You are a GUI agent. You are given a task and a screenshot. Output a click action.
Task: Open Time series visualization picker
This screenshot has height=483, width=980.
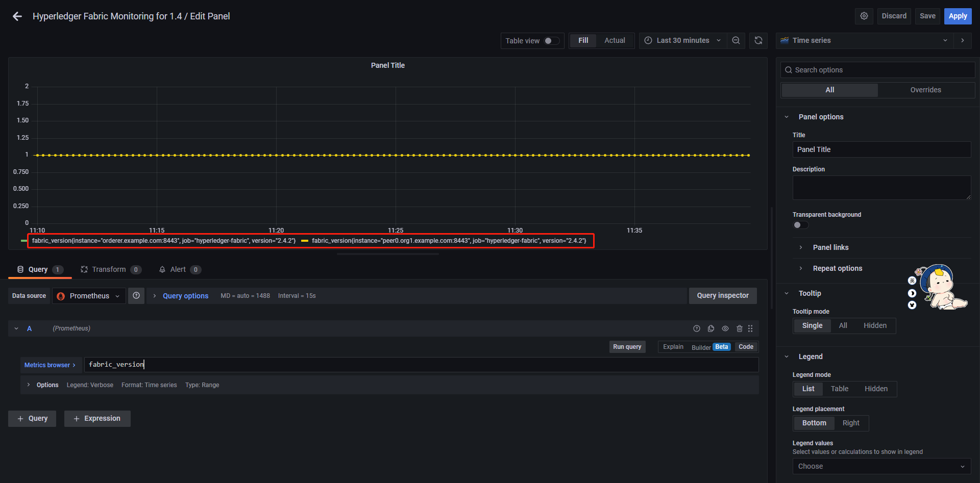(x=865, y=40)
